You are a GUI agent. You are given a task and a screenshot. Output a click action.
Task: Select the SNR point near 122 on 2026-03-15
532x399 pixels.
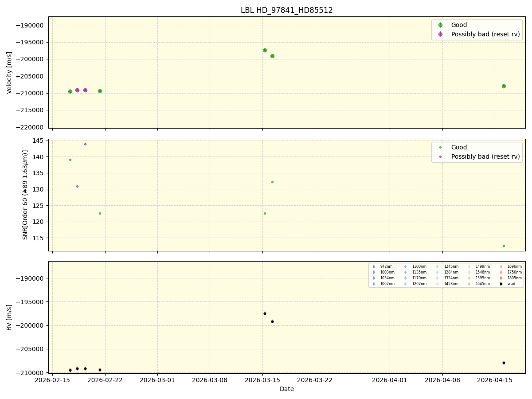pos(265,213)
